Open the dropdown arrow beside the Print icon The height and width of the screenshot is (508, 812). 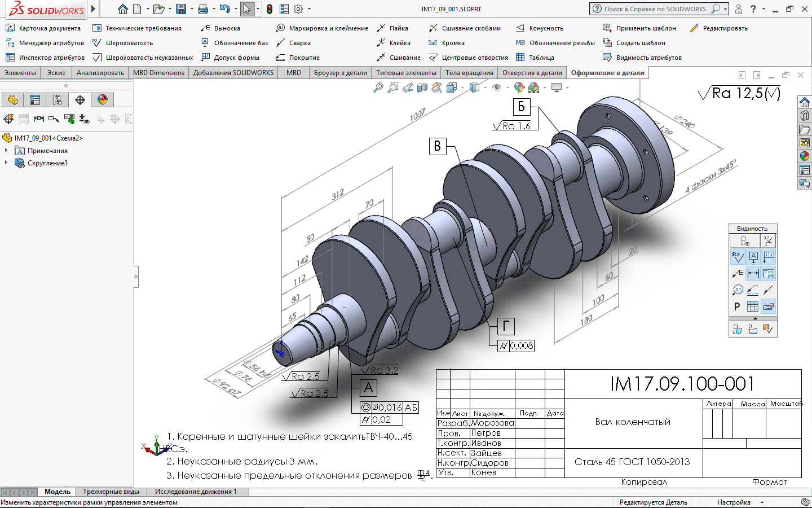tap(214, 9)
